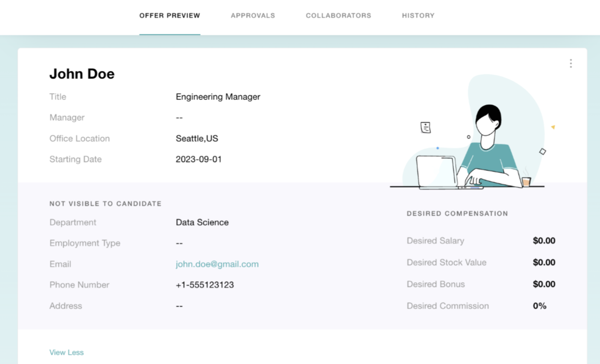Image resolution: width=600 pixels, height=364 pixels.
Task: Go to the History tab
Action: pyautogui.click(x=418, y=15)
